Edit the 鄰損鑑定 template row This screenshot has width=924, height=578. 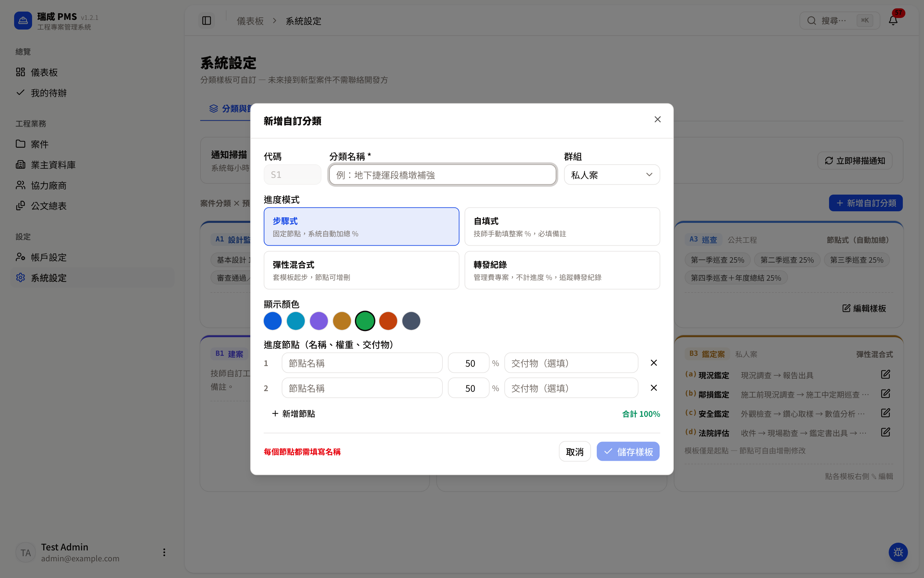pyautogui.click(x=886, y=394)
